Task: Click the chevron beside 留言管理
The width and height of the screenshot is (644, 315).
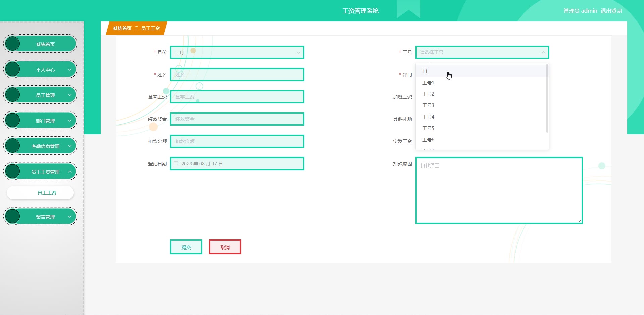Action: pyautogui.click(x=70, y=217)
